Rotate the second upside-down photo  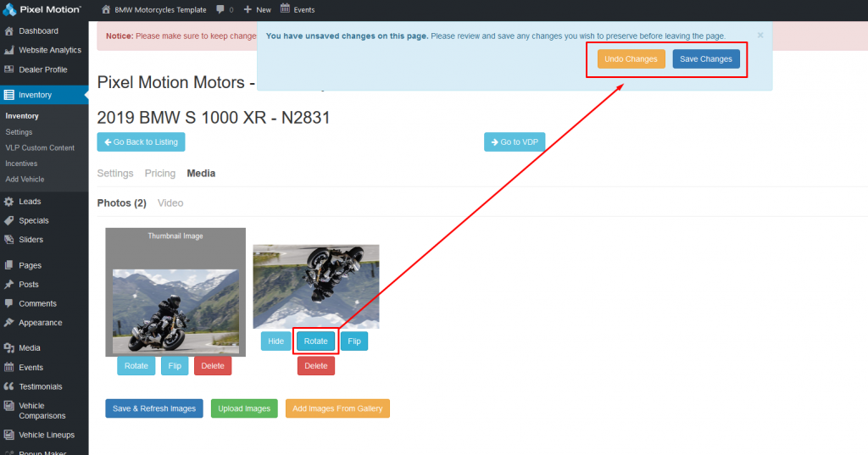click(315, 341)
